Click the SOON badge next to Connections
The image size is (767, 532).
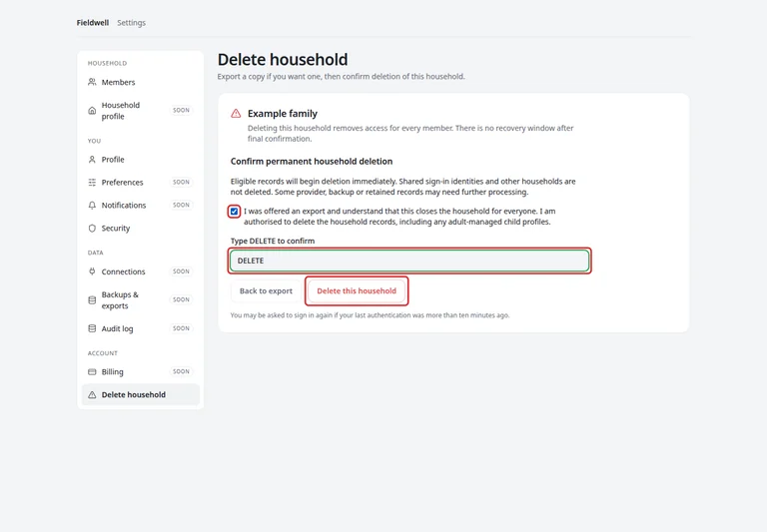click(x=181, y=271)
